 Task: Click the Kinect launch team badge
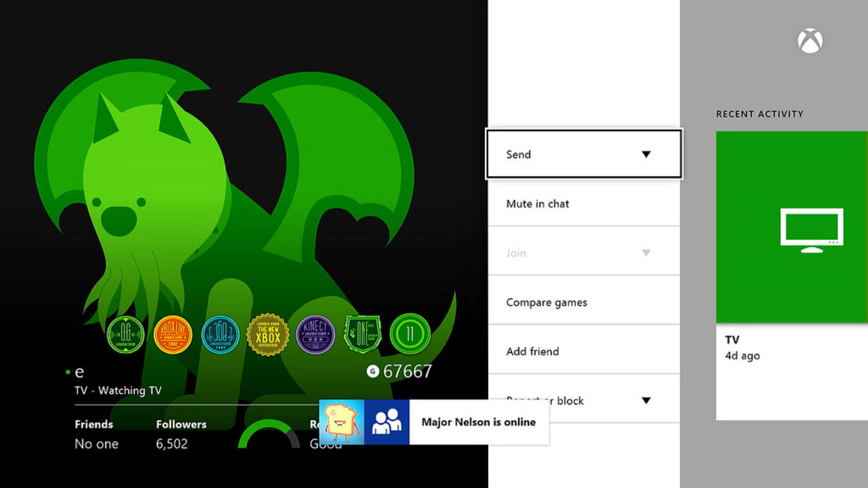[315, 334]
